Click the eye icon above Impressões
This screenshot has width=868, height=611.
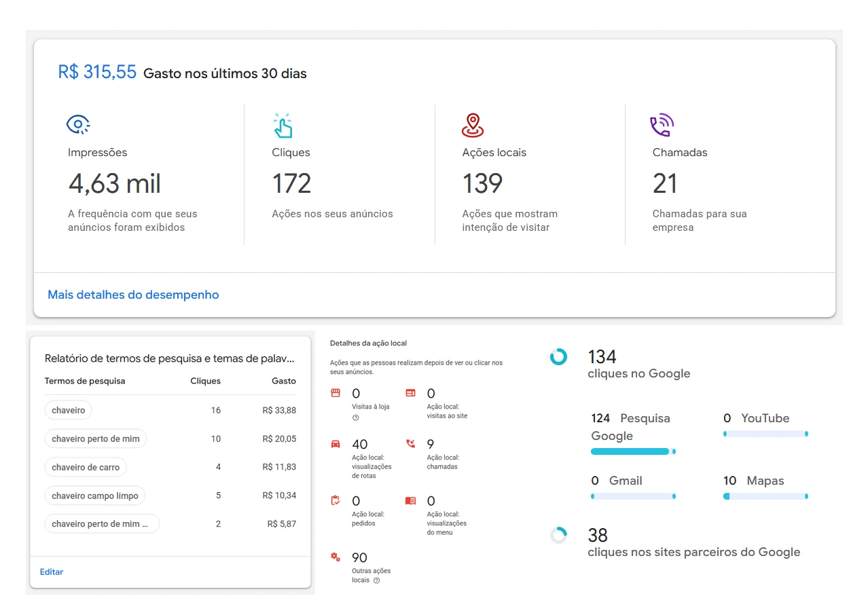click(x=78, y=125)
